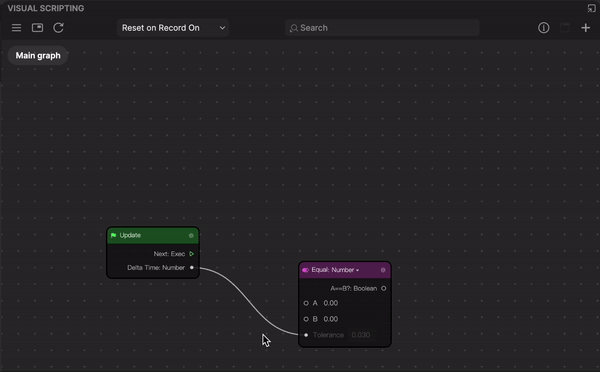Click the Delta Time: Number label
Screen dimensions: 600x372
pos(156,268)
